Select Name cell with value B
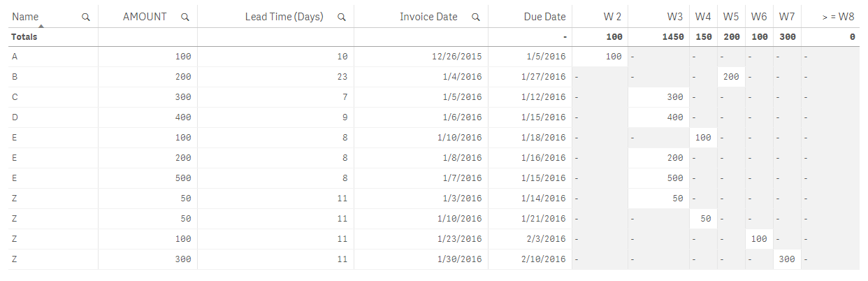The image size is (868, 281). (x=15, y=77)
